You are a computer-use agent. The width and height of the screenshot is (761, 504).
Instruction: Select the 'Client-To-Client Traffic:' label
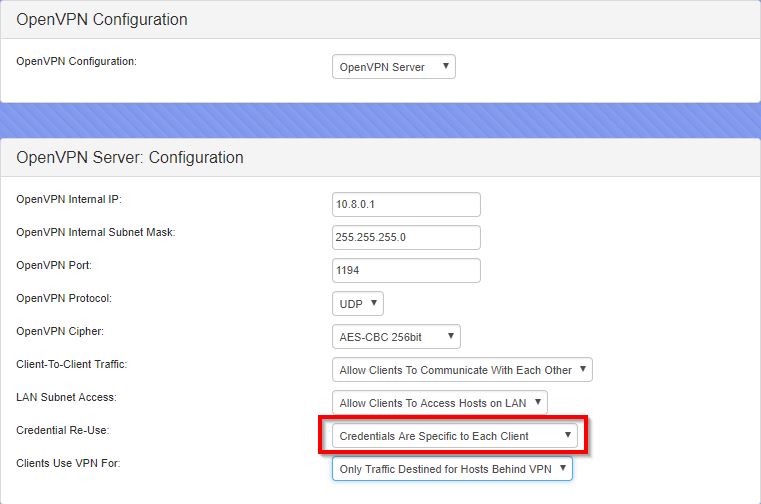[x=71, y=364]
